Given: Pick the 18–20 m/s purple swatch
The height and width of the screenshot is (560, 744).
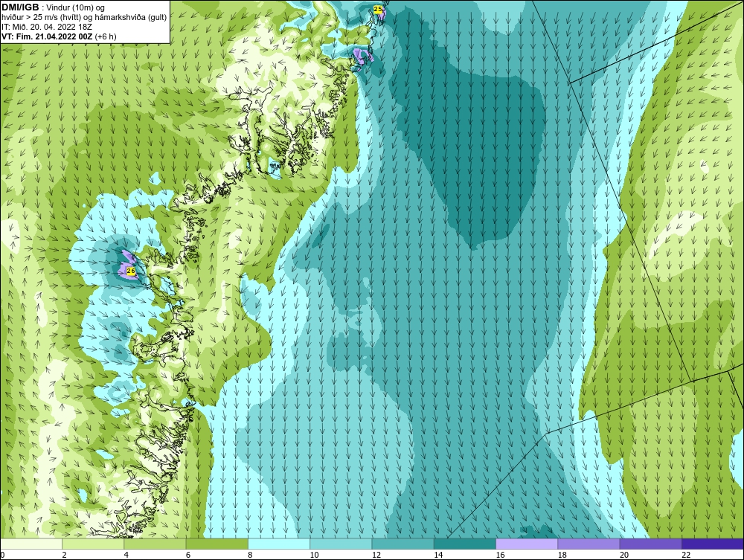Looking at the screenshot, I should click(x=589, y=544).
